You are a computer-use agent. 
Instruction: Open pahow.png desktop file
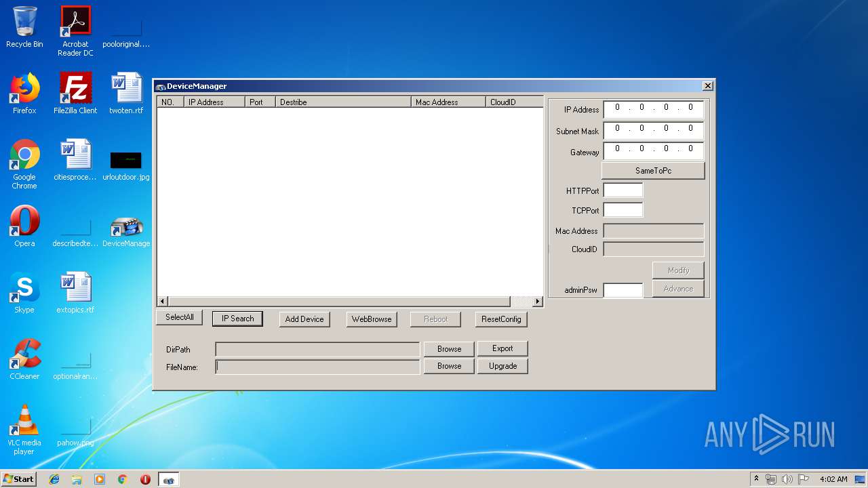75,431
